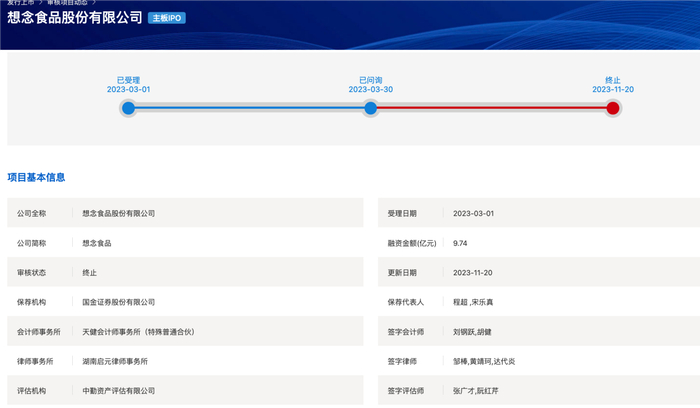
Task: Click the 签字律师 names value
Action: pyautogui.click(x=484, y=361)
